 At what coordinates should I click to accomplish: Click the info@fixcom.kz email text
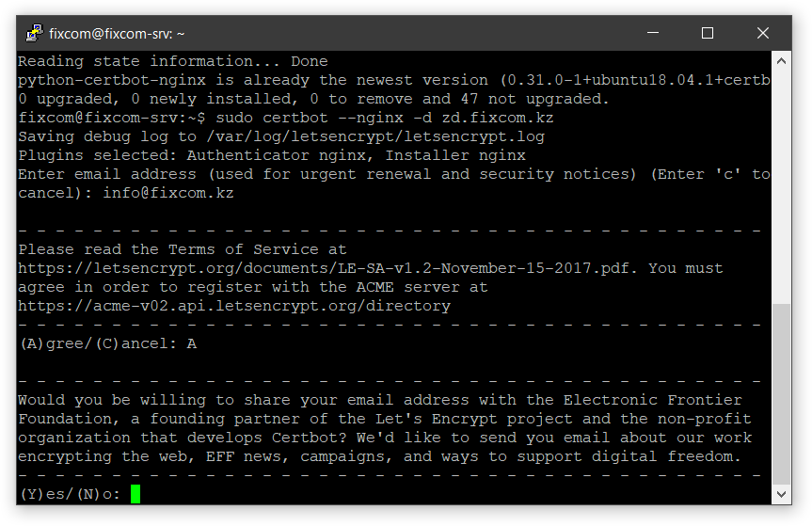[168, 193]
